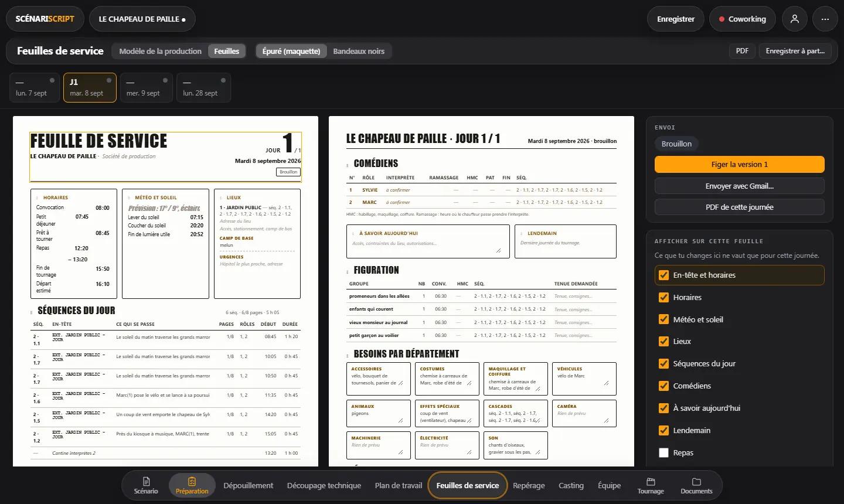The width and height of the screenshot is (844, 504).
Task: Click the Enregistrer button
Action: pos(676,19)
